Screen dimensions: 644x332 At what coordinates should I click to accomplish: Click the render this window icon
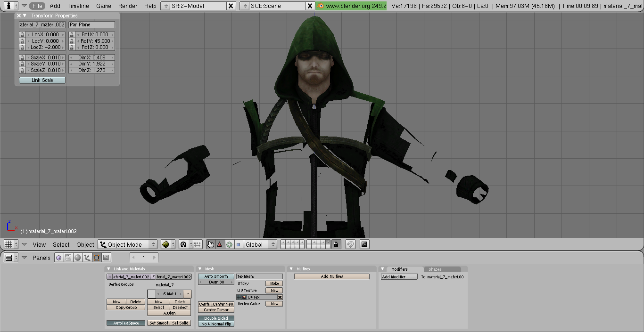click(364, 244)
